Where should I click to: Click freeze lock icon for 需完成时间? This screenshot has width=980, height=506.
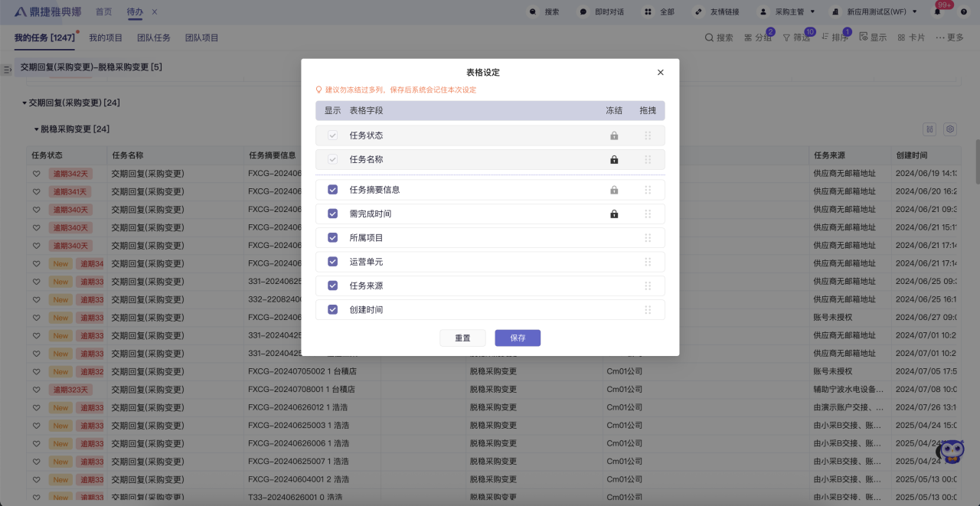(x=614, y=214)
